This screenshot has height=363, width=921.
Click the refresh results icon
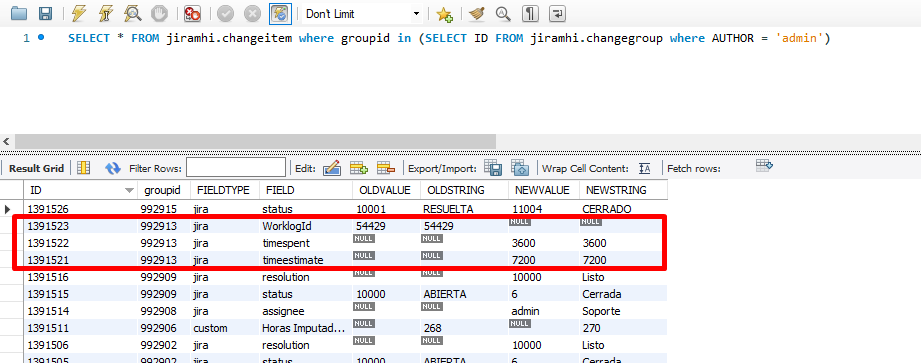pyautogui.click(x=113, y=169)
